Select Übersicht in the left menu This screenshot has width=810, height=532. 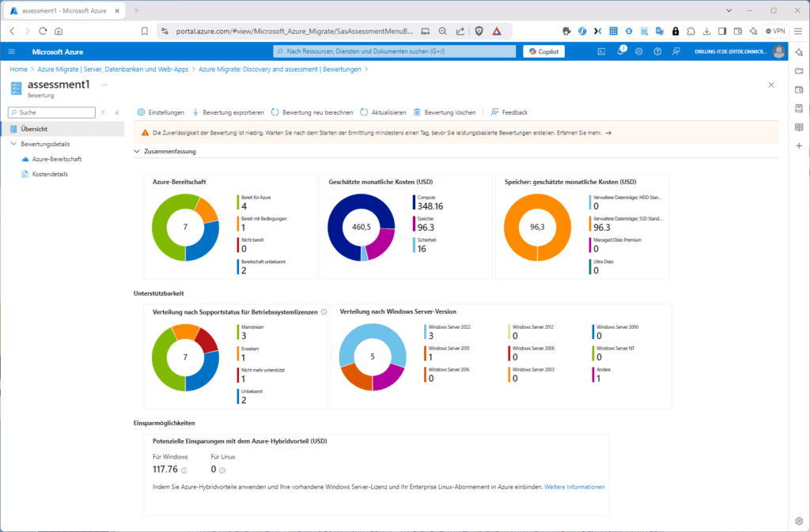pyautogui.click(x=62, y=129)
